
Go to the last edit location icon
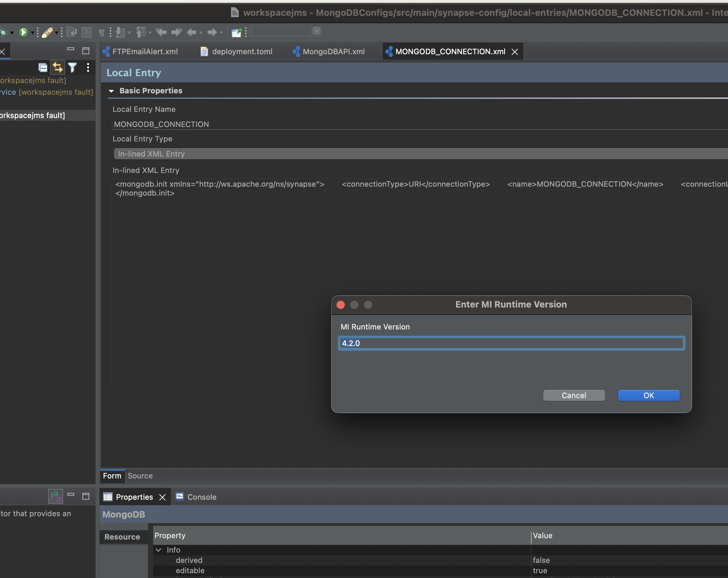pyautogui.click(x=161, y=32)
